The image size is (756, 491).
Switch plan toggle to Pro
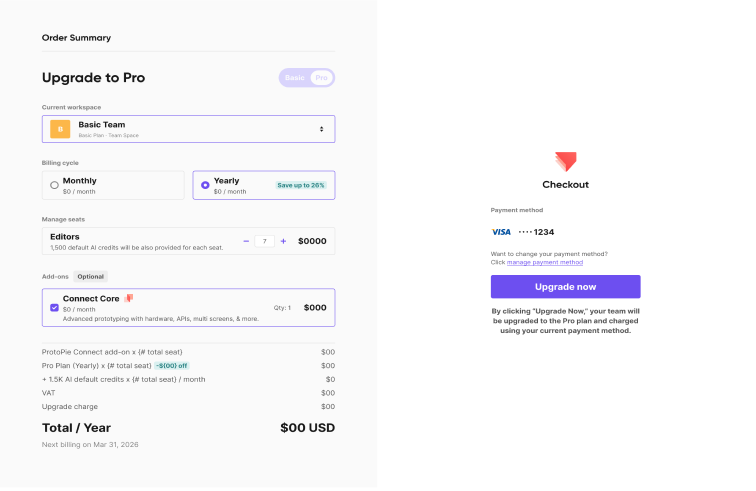click(x=322, y=78)
